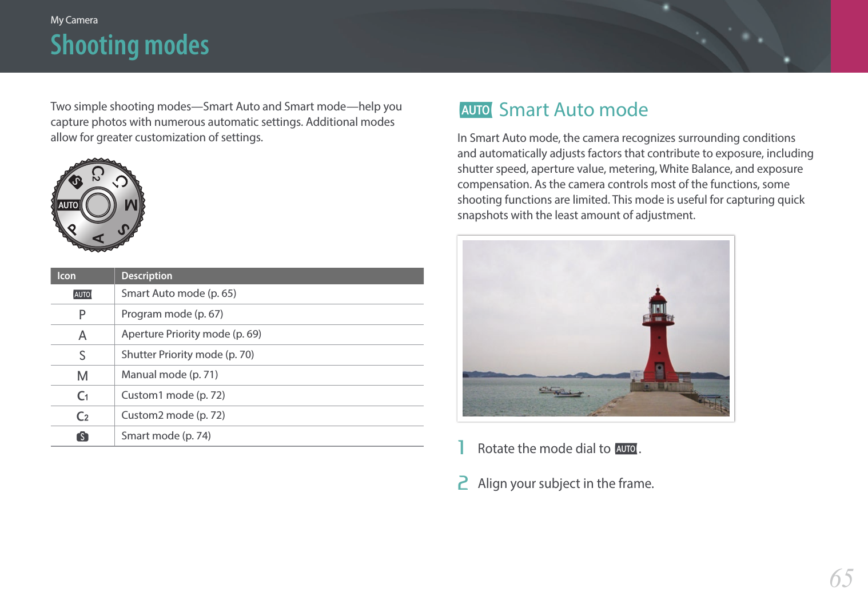Viewport: 868px width, 615px height.
Task: Click the Smart mode camera icon in table
Action: (82, 437)
